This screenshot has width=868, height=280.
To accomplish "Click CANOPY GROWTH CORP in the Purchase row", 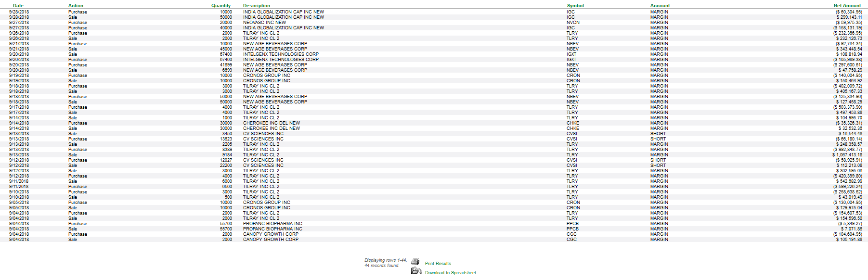I will coord(271,234).
